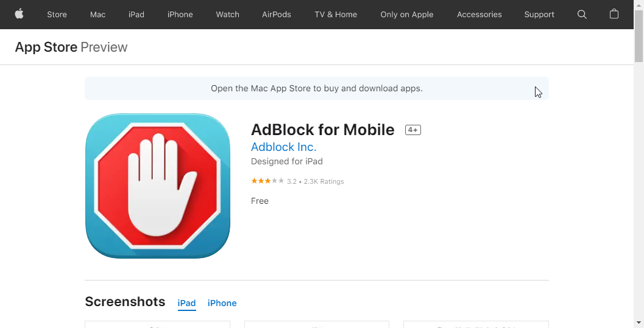Click the star rating icons
This screenshot has width=644, height=328.
(x=267, y=181)
